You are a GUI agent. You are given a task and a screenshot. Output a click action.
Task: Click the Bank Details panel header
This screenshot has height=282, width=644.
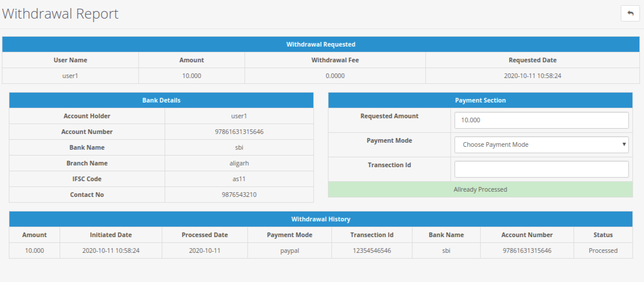click(161, 100)
